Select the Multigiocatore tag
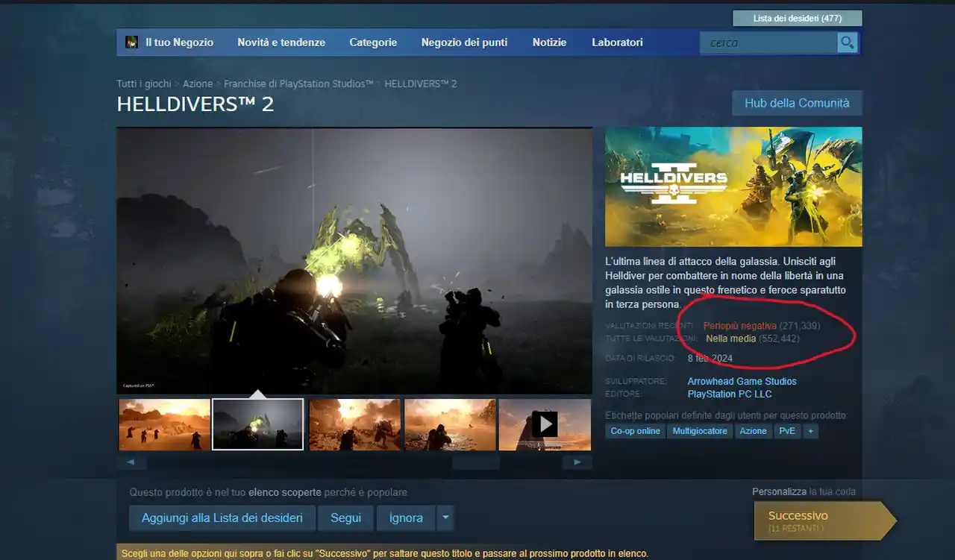This screenshot has width=955, height=560. 700,431
